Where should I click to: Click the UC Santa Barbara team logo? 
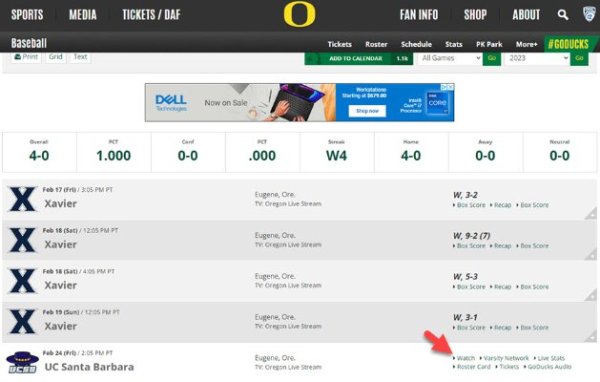tap(22, 362)
